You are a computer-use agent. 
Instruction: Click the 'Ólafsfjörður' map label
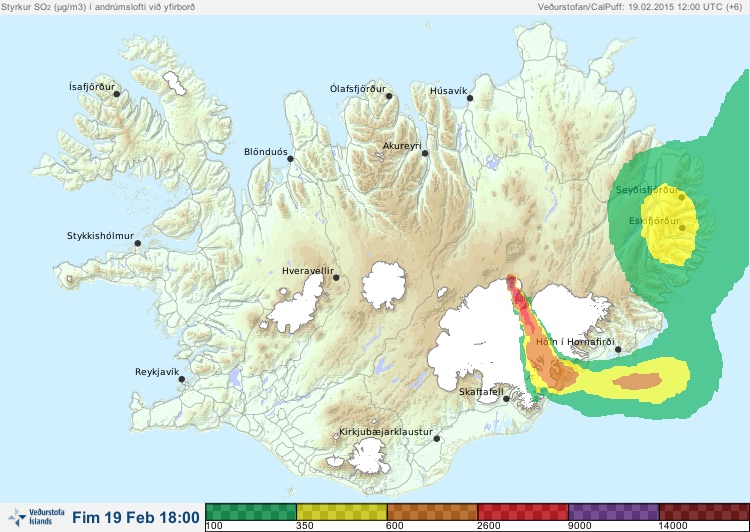point(358,89)
